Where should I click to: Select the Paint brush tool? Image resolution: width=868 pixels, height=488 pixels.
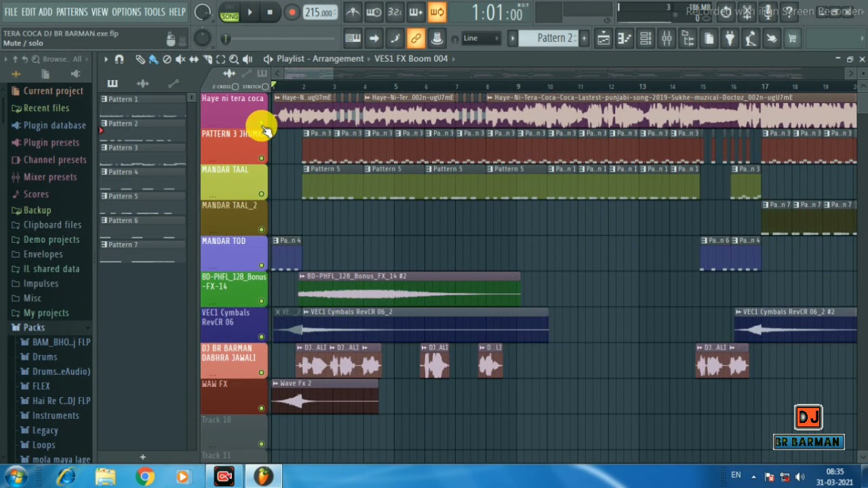(153, 59)
